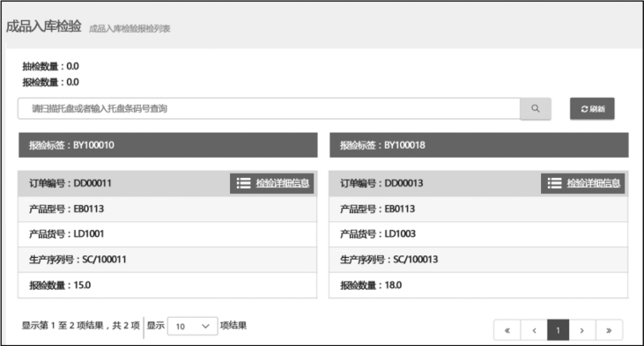Go to next page with › button
This screenshot has height=346, width=644.
582,330
